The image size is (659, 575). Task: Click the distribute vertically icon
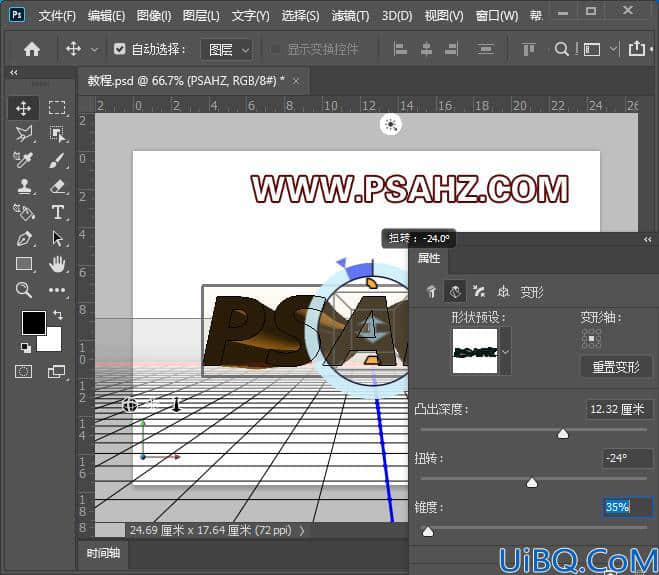click(485, 49)
